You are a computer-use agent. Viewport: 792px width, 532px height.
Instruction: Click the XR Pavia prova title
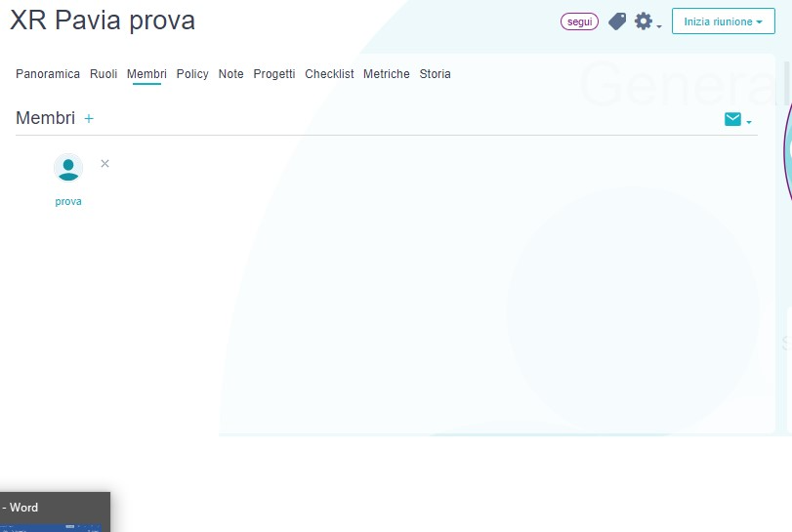coord(103,20)
